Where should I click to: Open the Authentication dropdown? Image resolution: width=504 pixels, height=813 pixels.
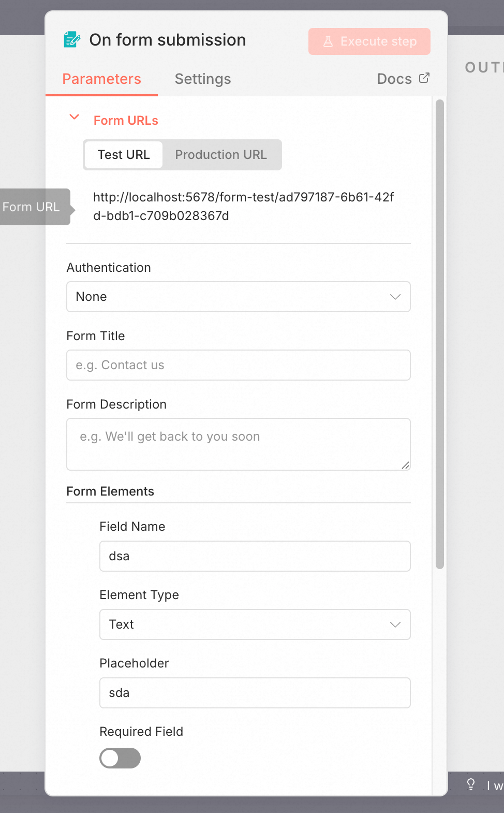point(239,297)
